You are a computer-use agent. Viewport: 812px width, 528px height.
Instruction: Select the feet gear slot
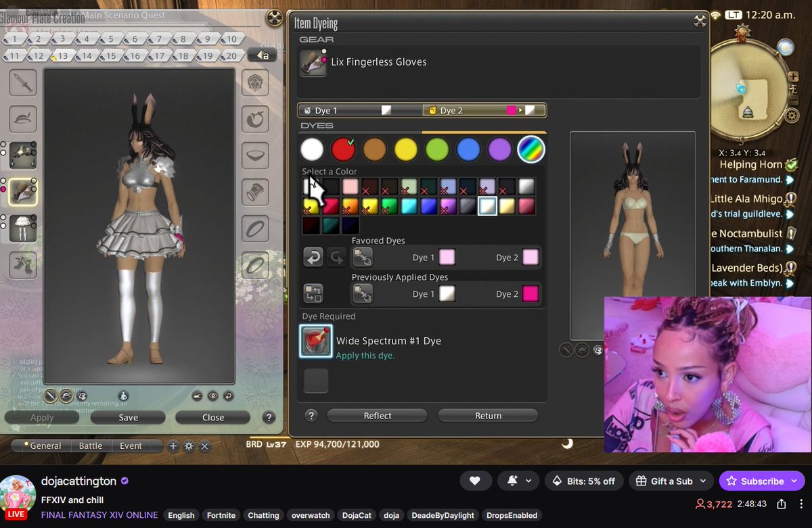tap(23, 264)
